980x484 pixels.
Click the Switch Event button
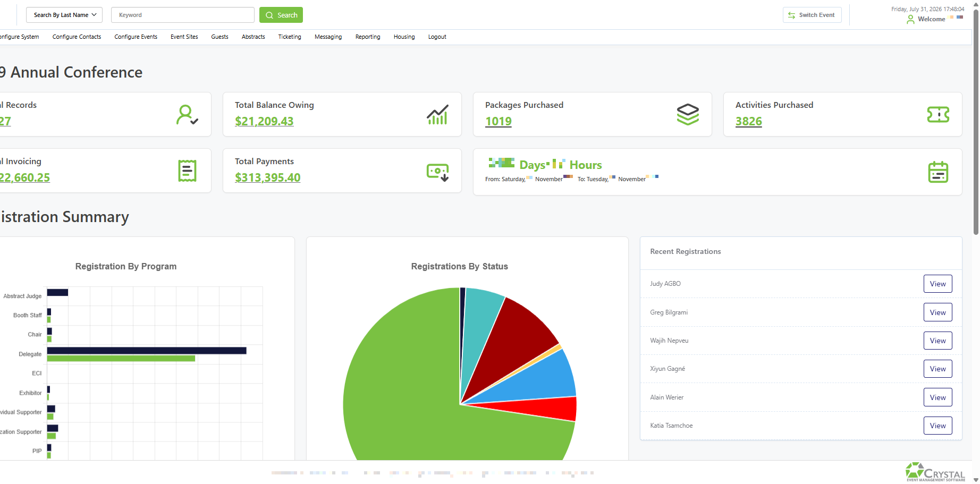(x=812, y=15)
